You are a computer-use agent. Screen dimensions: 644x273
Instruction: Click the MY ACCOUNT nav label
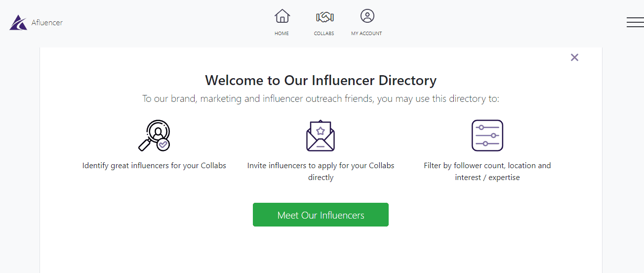pyautogui.click(x=366, y=34)
